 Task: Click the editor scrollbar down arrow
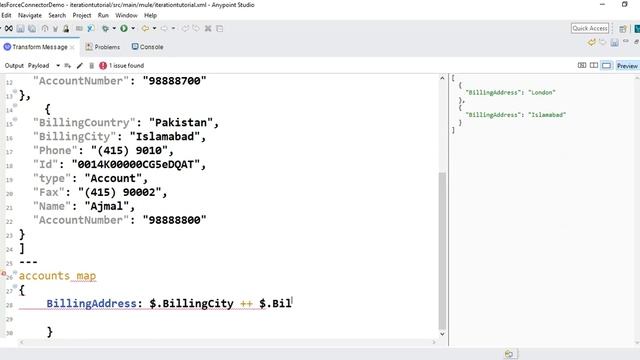[x=442, y=334]
